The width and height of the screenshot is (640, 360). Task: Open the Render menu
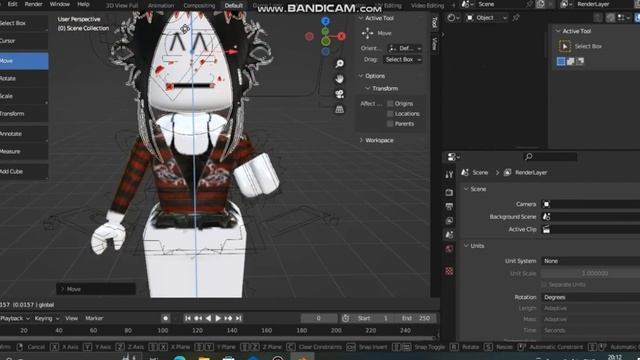[x=33, y=4]
